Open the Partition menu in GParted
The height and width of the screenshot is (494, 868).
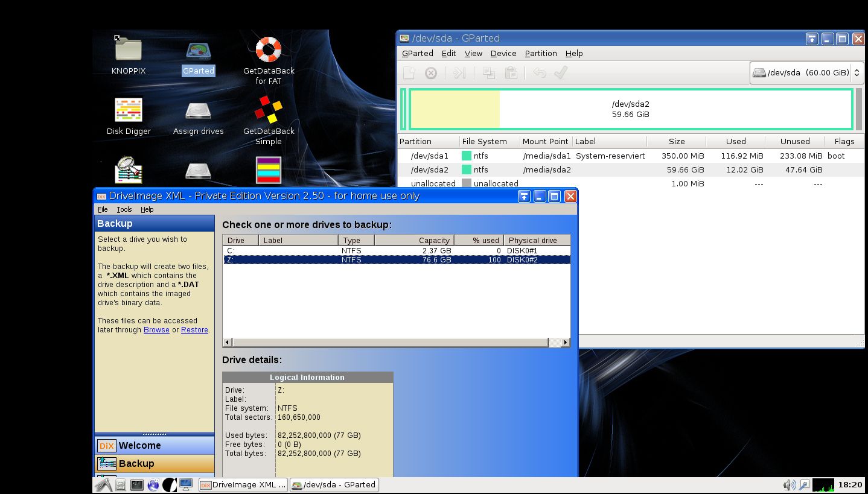(x=541, y=53)
